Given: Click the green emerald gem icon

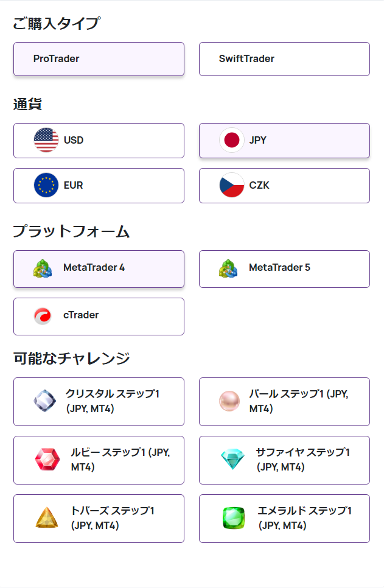Looking at the screenshot, I should pyautogui.click(x=233, y=518).
